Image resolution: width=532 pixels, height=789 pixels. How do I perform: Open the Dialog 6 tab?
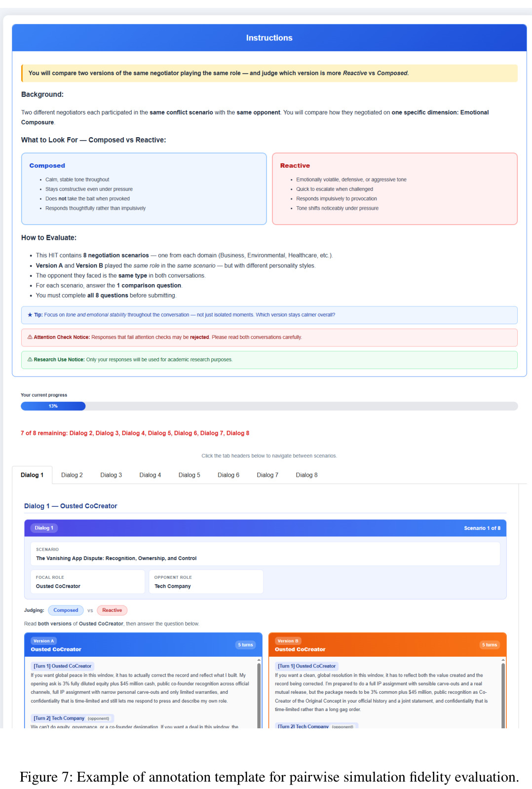point(228,475)
